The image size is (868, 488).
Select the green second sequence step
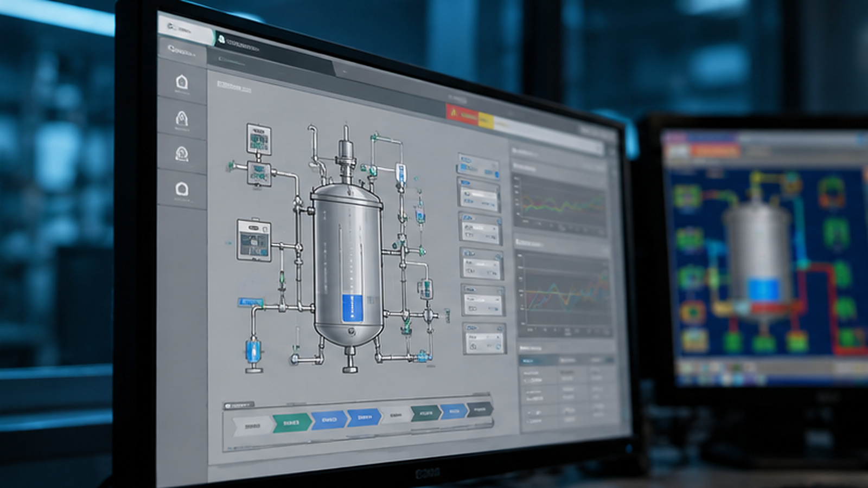point(292,422)
